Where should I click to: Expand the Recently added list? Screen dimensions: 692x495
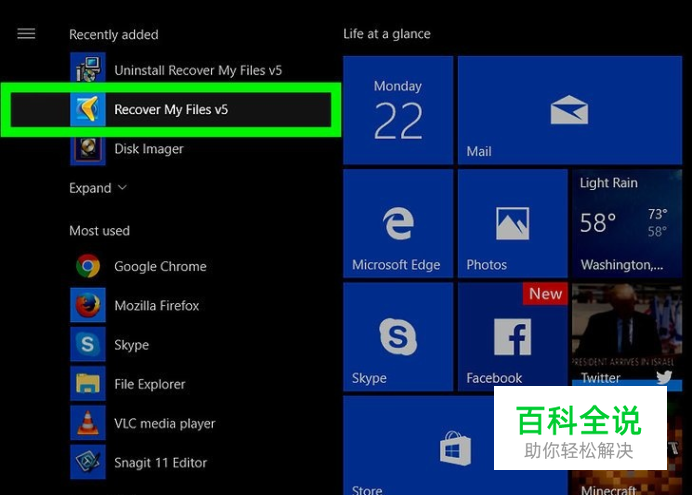tap(98, 188)
